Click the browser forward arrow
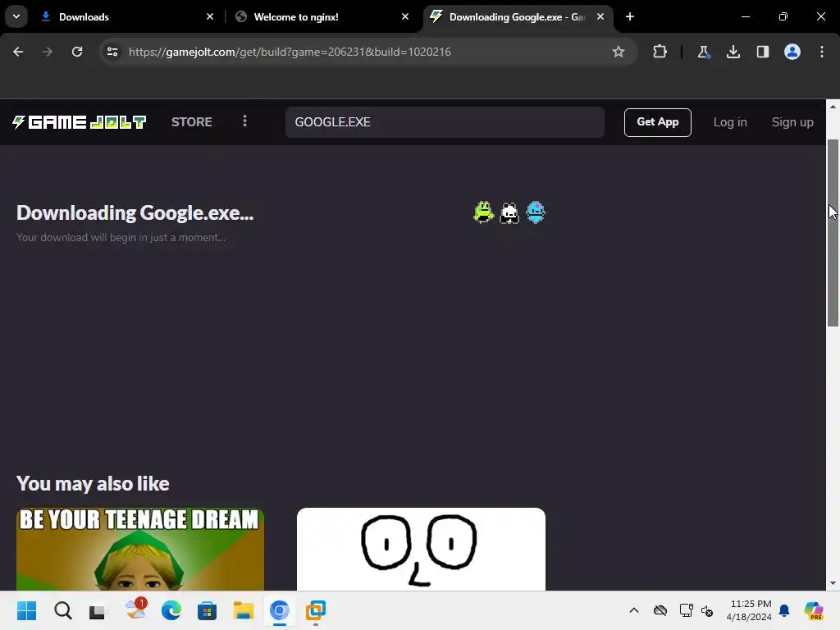Screen dimensions: 840x630 [x=48, y=52]
